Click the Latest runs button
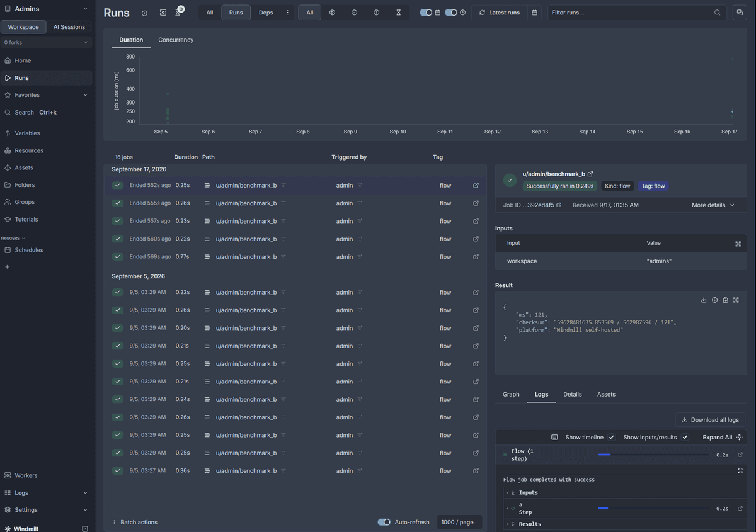Viewport: 756px width, 532px height. [500, 13]
